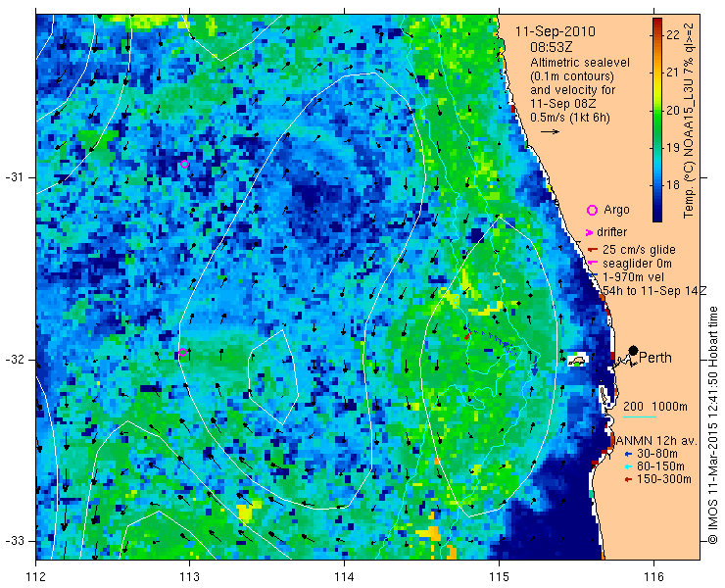Click the longitude axis label 112
The width and height of the screenshot is (725, 588).
[35, 577]
